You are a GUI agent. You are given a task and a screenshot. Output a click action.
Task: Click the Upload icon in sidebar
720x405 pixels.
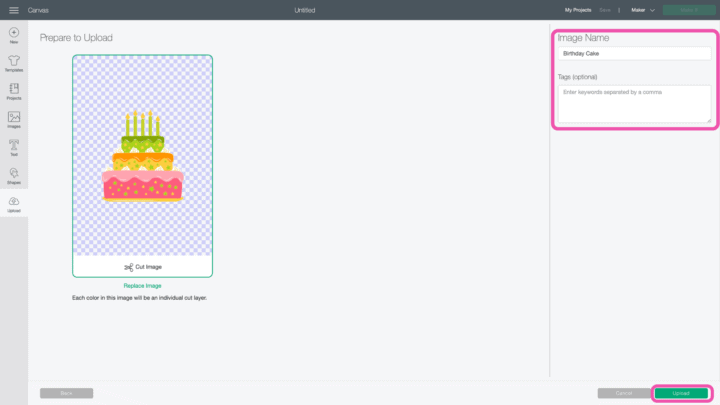click(13, 203)
